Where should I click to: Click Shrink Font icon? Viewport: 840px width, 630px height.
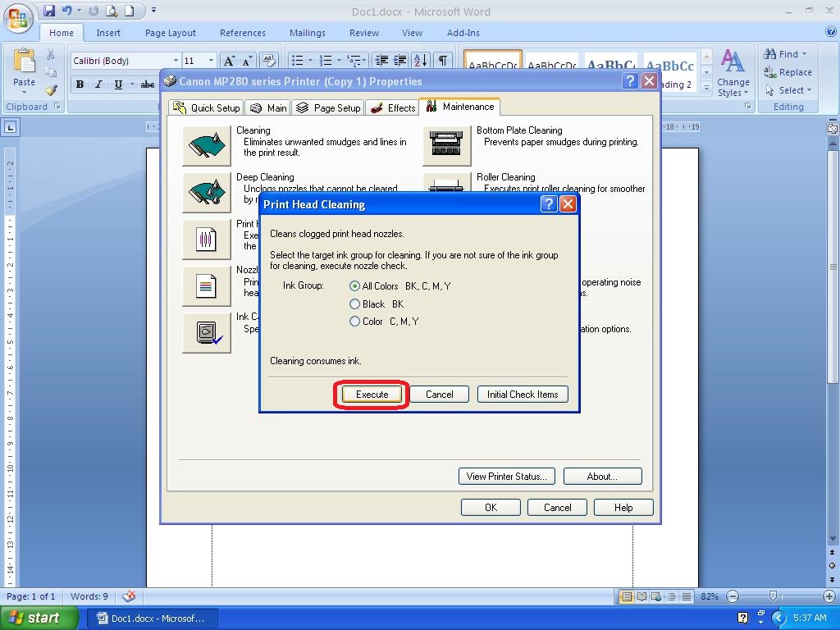[248, 61]
